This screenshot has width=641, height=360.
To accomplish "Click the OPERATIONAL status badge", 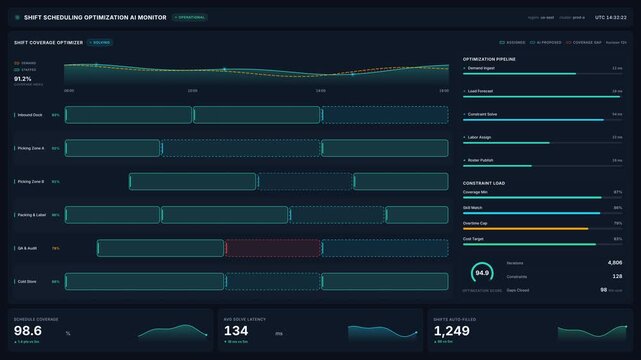I will click(x=190, y=18).
